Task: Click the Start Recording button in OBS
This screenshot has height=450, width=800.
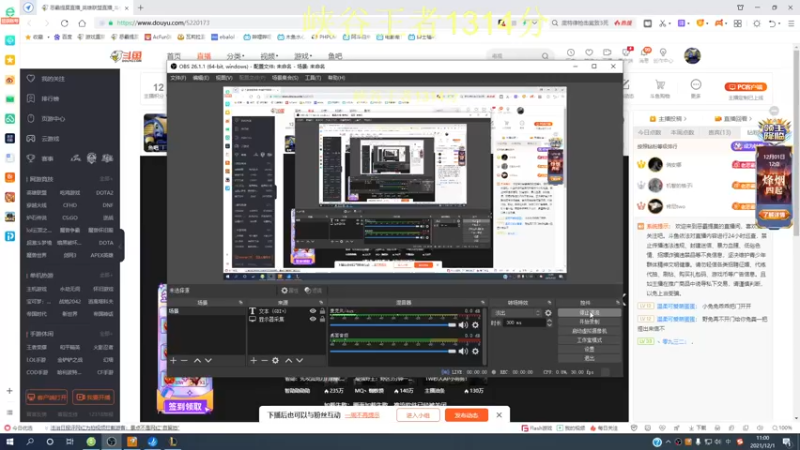Action: (589, 322)
